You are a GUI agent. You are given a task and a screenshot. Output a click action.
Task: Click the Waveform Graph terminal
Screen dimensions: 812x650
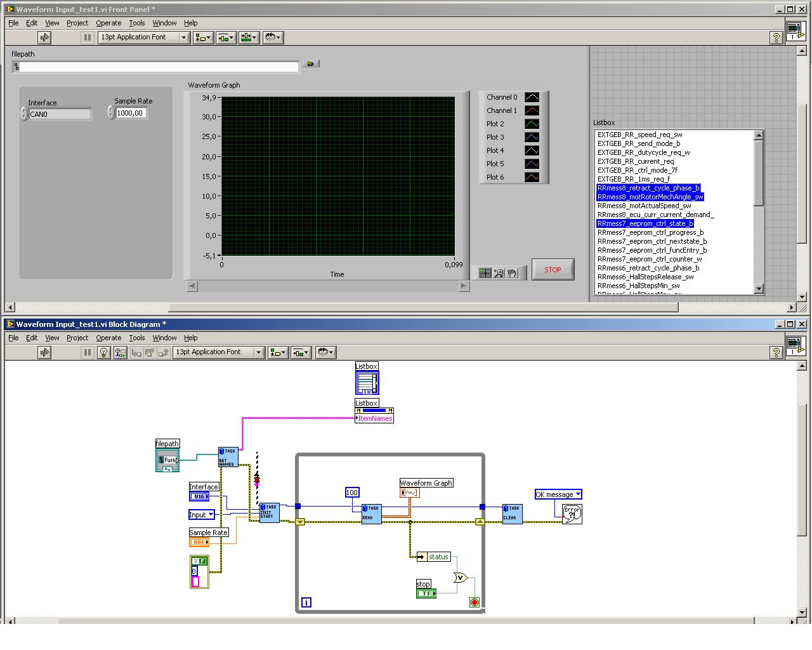410,493
